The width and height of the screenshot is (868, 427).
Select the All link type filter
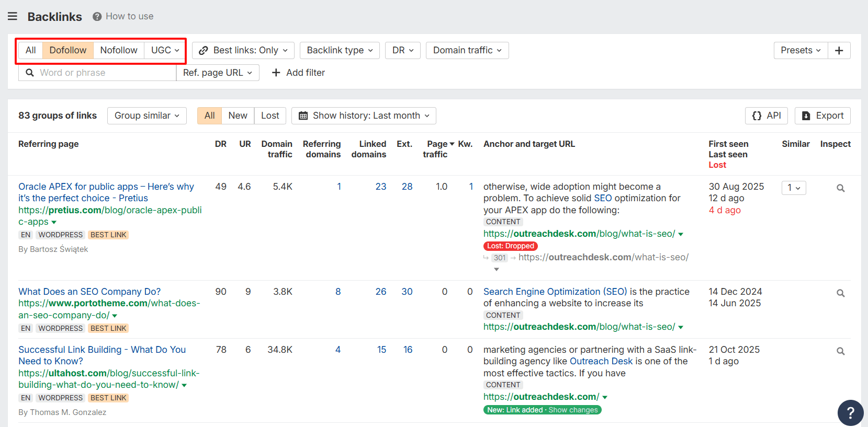pyautogui.click(x=31, y=50)
